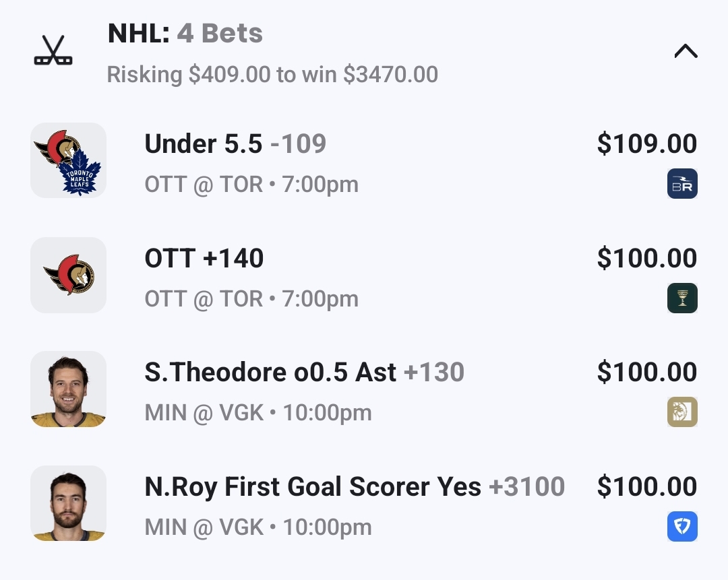This screenshot has width=728, height=580.
Task: Collapse the NHL bets section chevron
Action: tap(686, 51)
